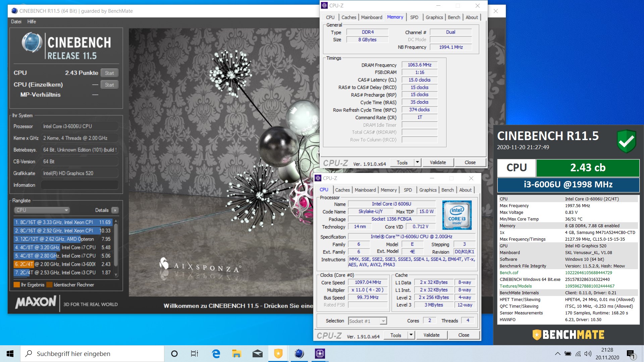Open About tab in lower CPU-Z window
Viewport: 644px width, 362px height.
(465, 190)
